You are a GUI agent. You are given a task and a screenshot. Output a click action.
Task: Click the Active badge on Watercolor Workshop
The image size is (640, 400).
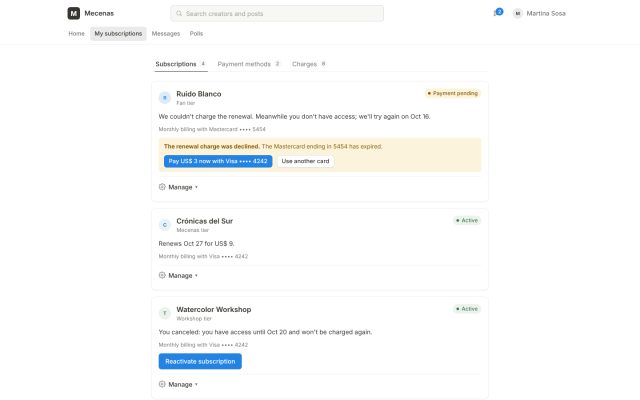tap(467, 309)
